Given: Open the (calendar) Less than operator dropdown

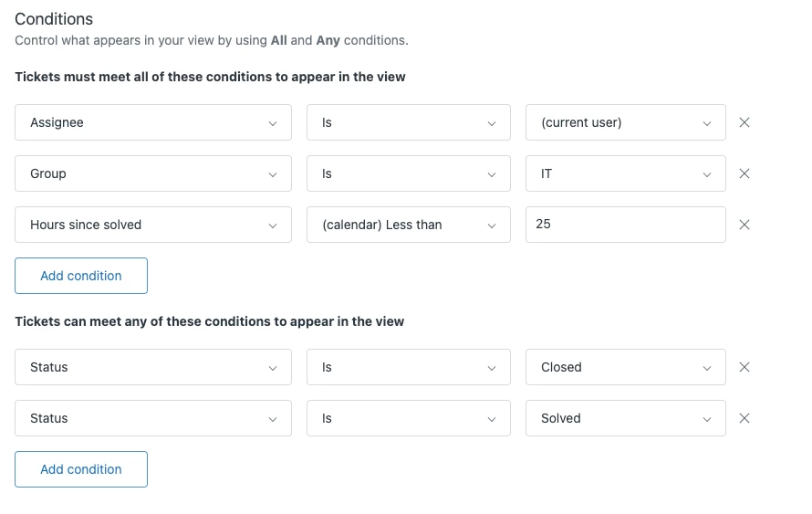Looking at the screenshot, I should pyautogui.click(x=408, y=225).
